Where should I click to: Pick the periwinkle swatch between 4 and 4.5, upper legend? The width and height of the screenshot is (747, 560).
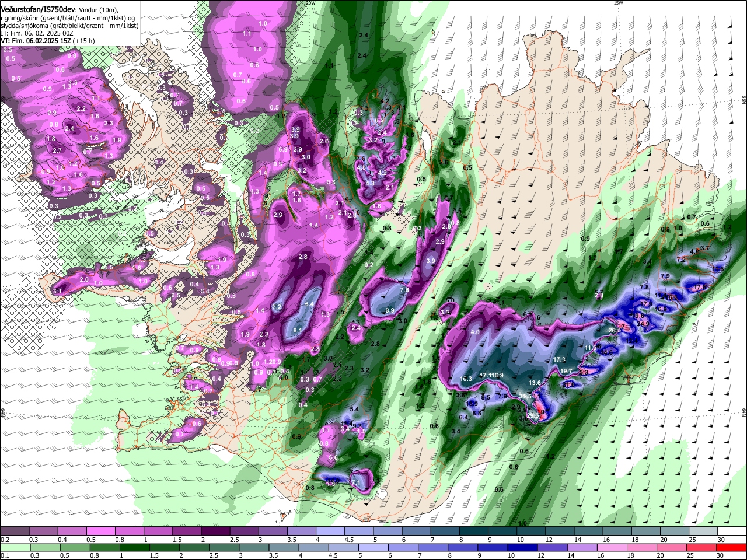click(x=330, y=531)
